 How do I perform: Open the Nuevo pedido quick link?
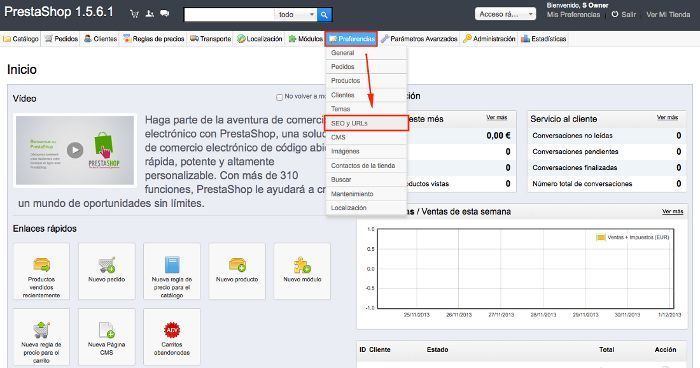(107, 271)
